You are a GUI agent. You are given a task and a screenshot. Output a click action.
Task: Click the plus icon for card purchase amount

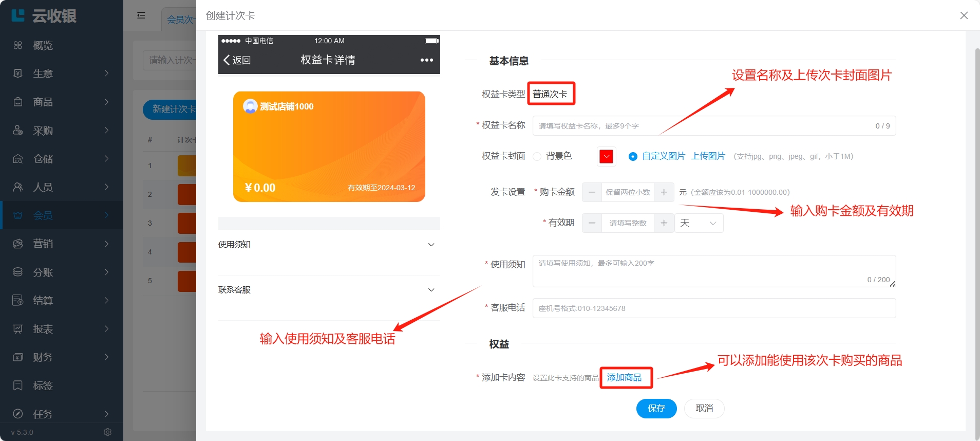pos(664,192)
